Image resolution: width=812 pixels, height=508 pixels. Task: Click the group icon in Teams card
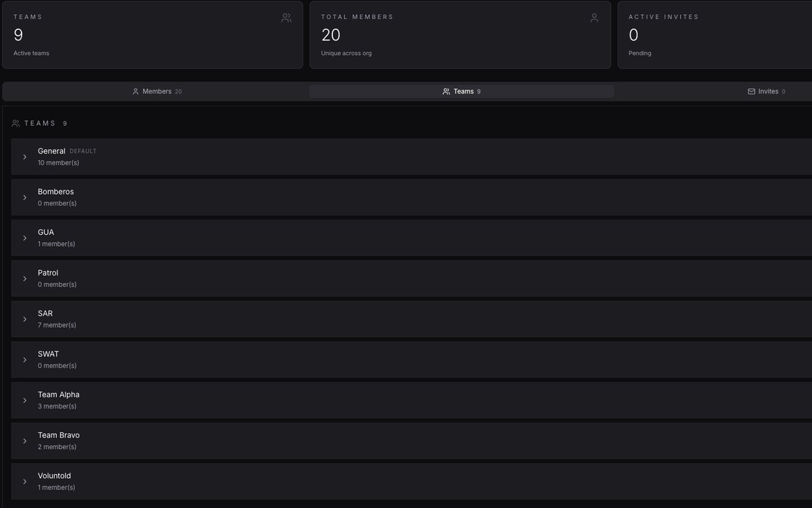(286, 18)
